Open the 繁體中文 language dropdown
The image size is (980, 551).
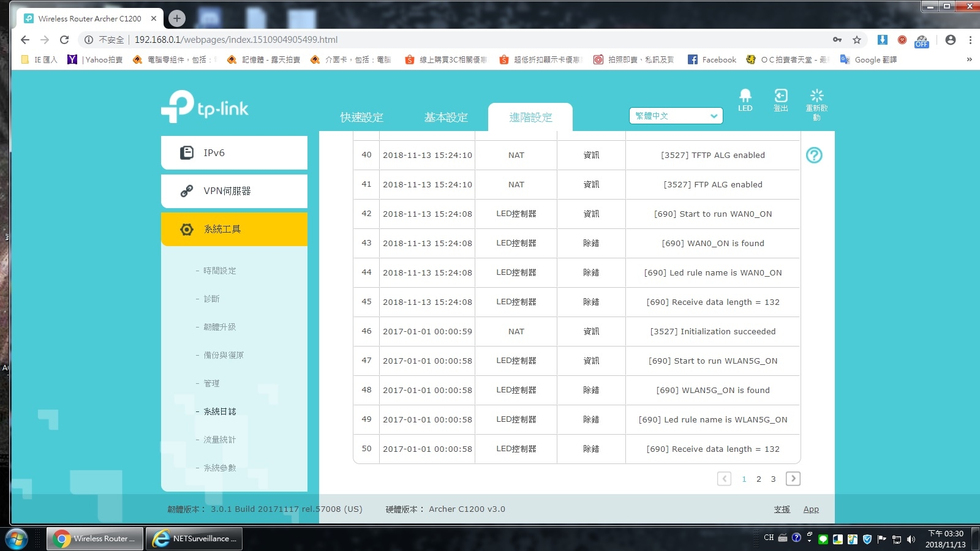(676, 116)
